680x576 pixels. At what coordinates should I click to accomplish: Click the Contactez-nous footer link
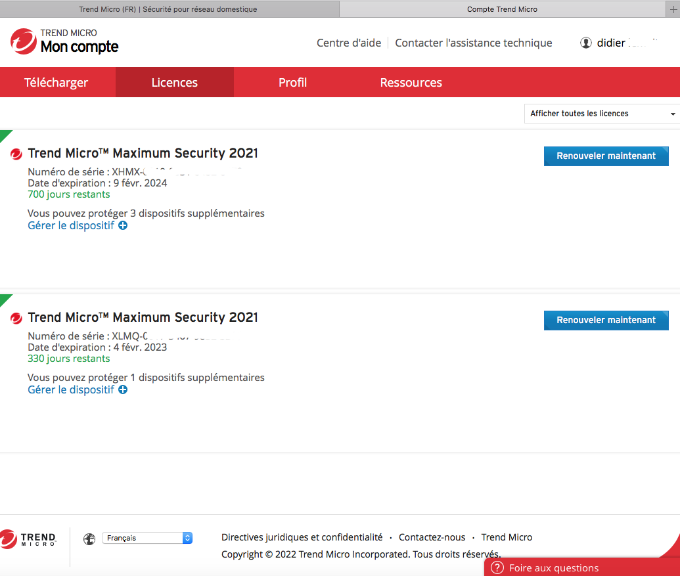click(x=432, y=537)
